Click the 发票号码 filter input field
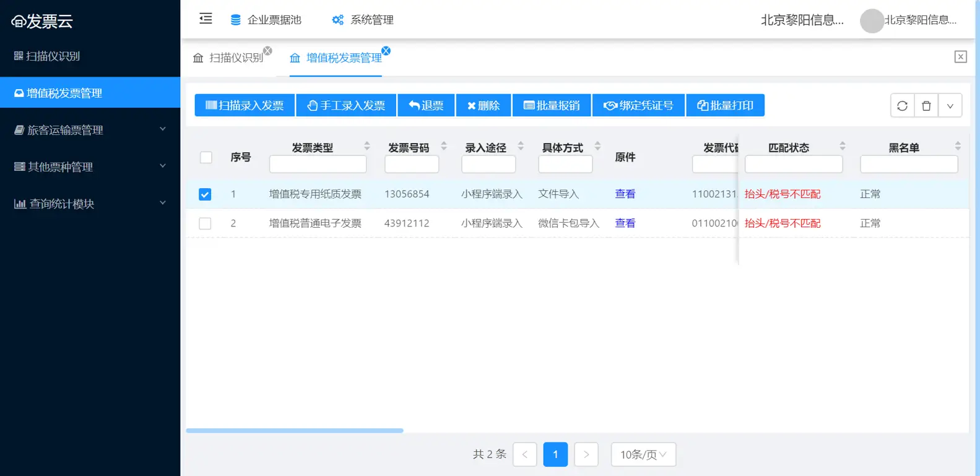 click(x=412, y=165)
